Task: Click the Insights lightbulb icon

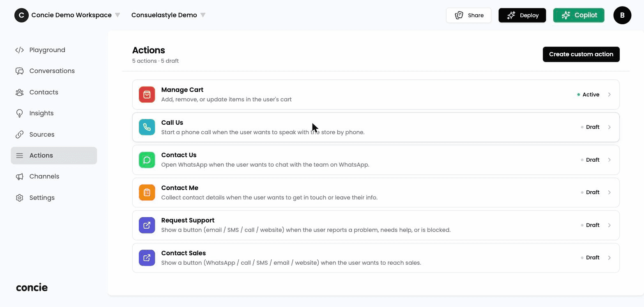Action: [19, 113]
